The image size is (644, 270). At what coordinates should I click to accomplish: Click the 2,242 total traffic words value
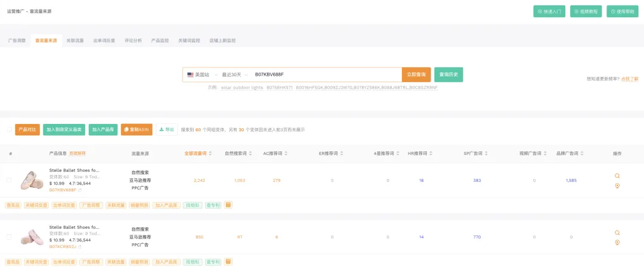[x=199, y=180]
